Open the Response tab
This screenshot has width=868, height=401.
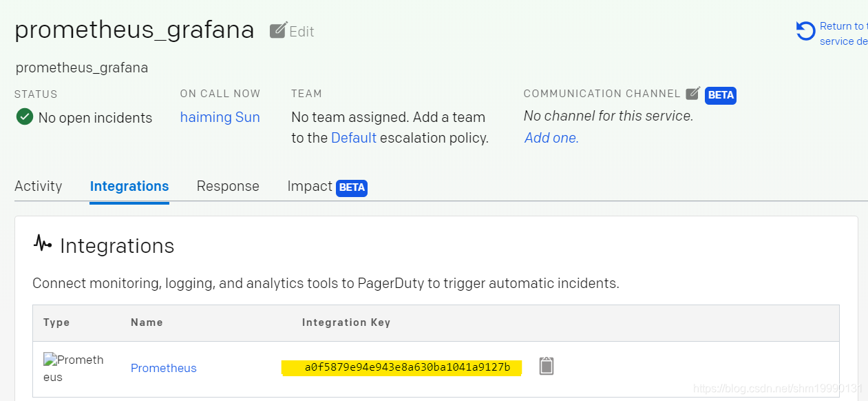228,186
